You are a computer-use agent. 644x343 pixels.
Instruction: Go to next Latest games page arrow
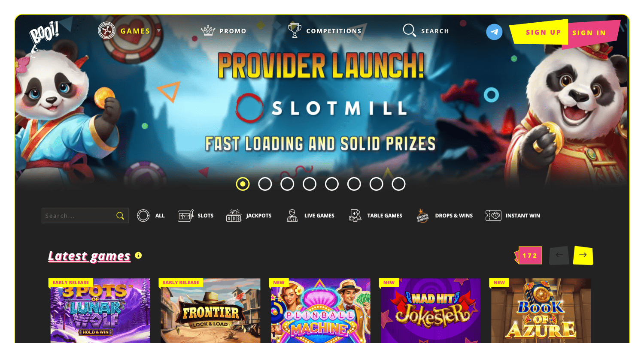[x=583, y=255]
